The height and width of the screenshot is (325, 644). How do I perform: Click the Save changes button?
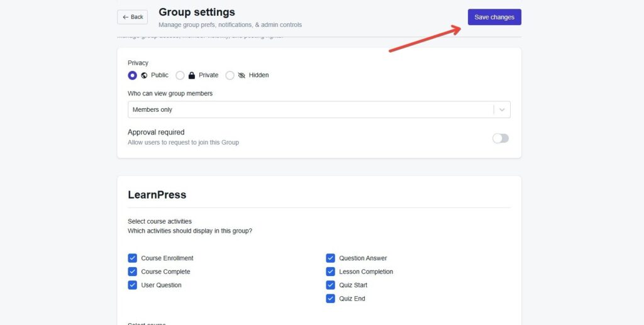[494, 17]
